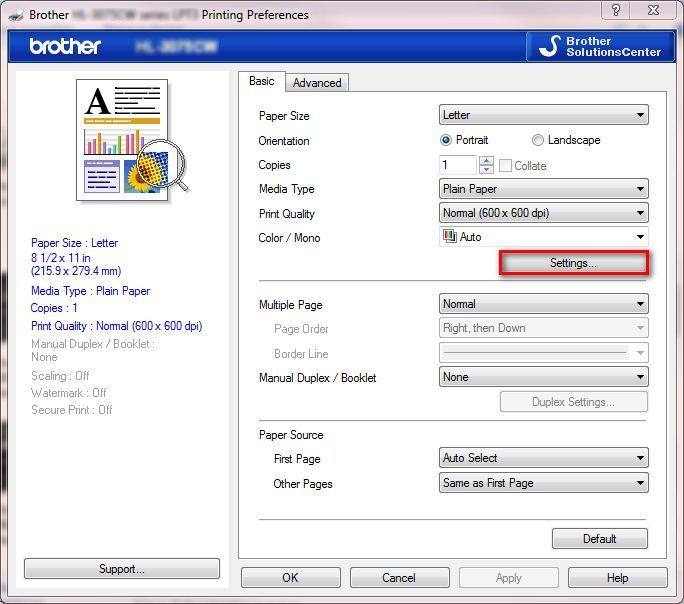The width and height of the screenshot is (684, 604).
Task: Select Portrait orientation
Action: pyautogui.click(x=446, y=140)
